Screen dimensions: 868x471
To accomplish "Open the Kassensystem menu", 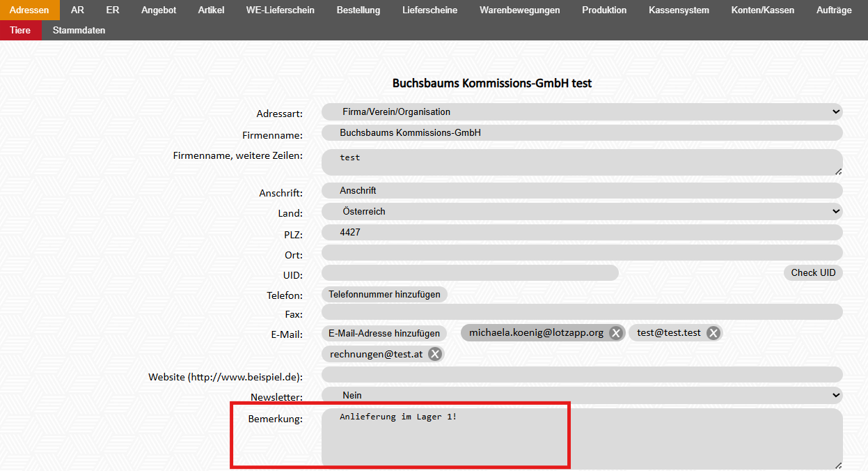I will click(679, 10).
